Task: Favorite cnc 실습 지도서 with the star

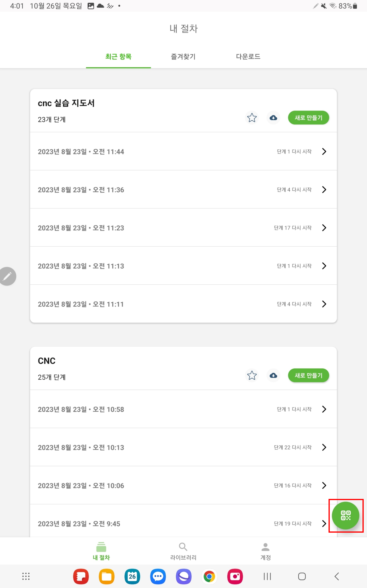Action: pos(252,118)
